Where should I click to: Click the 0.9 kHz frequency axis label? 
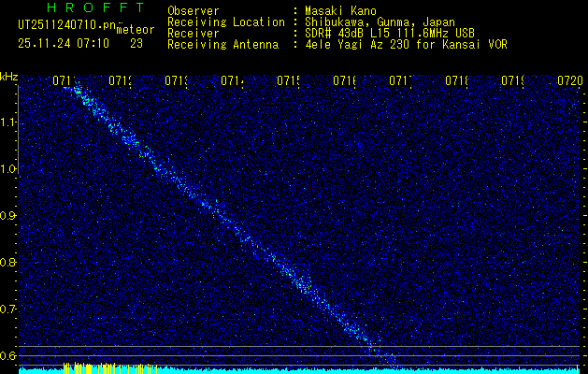[8, 216]
